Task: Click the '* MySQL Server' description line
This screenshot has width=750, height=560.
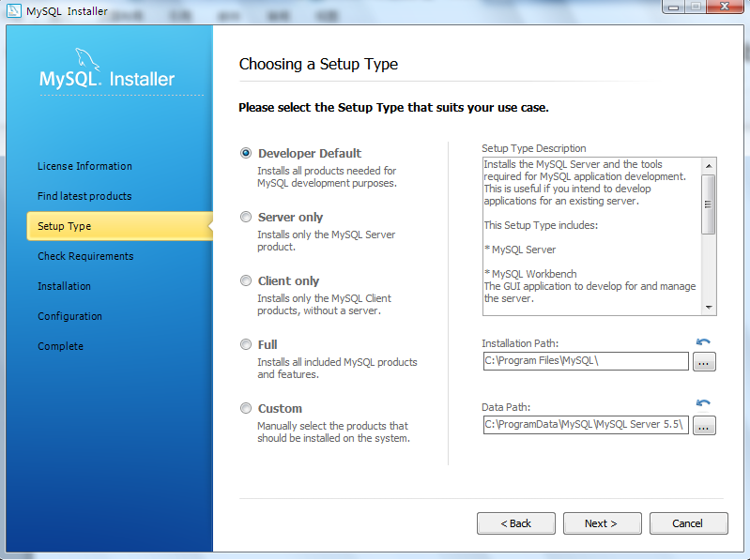Action: click(x=520, y=250)
